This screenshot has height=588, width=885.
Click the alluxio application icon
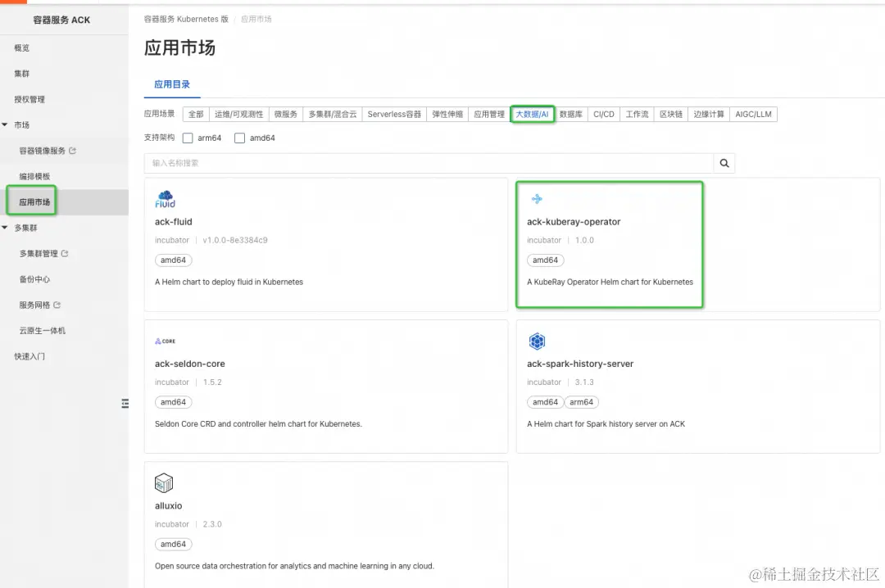(x=164, y=482)
